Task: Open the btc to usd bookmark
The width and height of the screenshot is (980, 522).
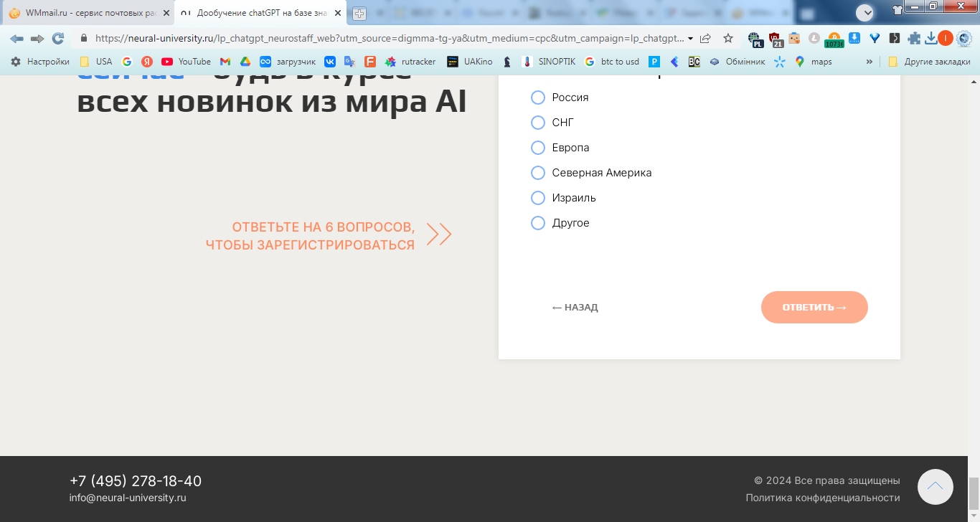Action: (612, 62)
